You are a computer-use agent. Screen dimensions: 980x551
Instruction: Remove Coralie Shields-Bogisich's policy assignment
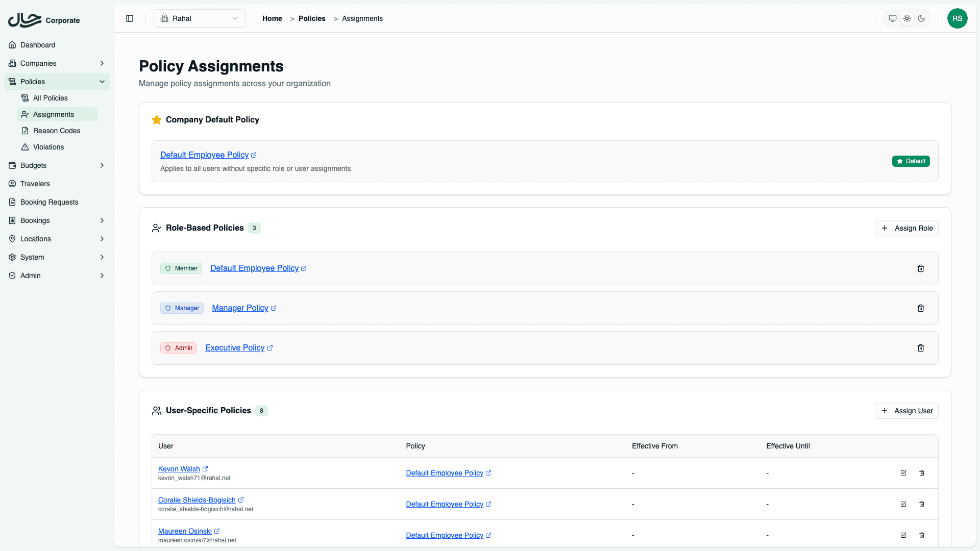(x=922, y=504)
